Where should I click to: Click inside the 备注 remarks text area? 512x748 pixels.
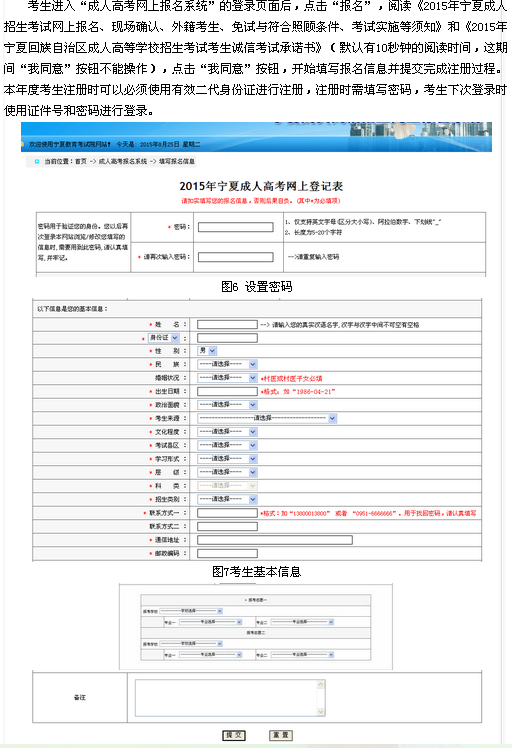pyautogui.click(x=226, y=698)
